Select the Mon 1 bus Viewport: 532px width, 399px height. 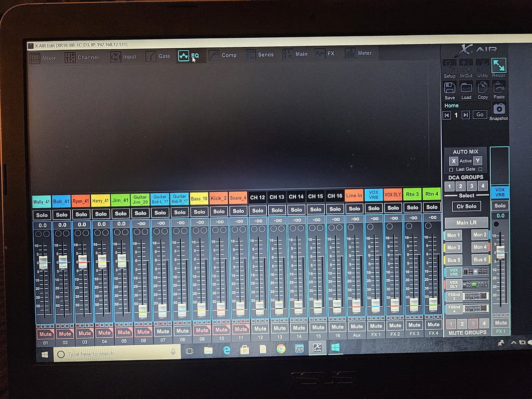(x=453, y=235)
